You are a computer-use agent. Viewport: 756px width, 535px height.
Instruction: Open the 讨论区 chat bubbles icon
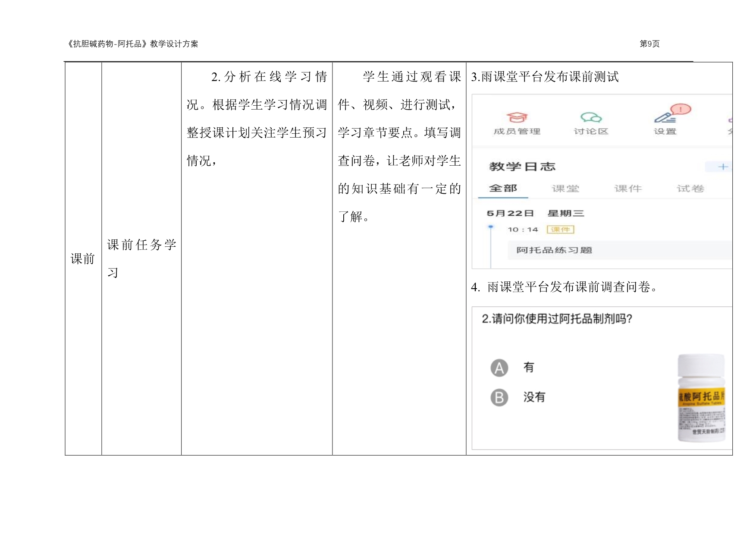(591, 117)
